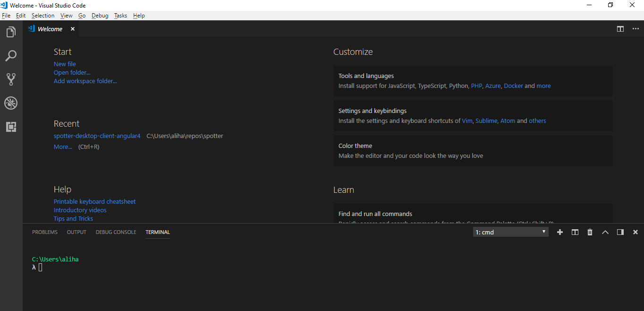The image size is (644, 311).
Task: Move the panel to the right side
Action: coord(620,232)
